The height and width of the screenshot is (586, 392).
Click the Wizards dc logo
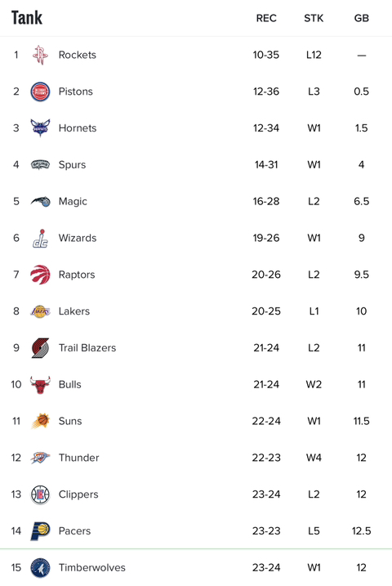tap(40, 238)
